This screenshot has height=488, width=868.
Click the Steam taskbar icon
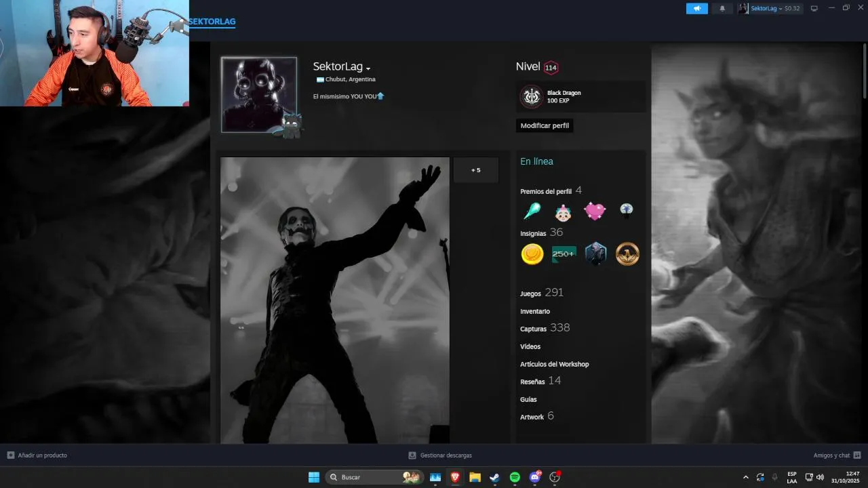(x=494, y=477)
